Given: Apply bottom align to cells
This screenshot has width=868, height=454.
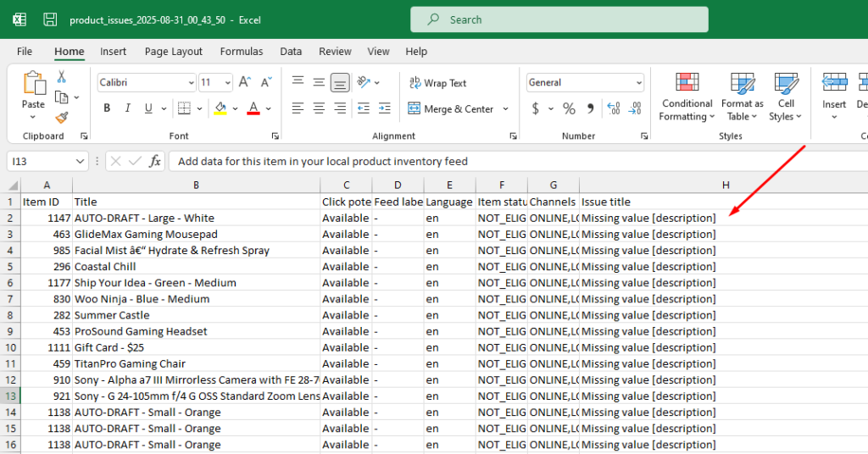Looking at the screenshot, I should pyautogui.click(x=340, y=82).
